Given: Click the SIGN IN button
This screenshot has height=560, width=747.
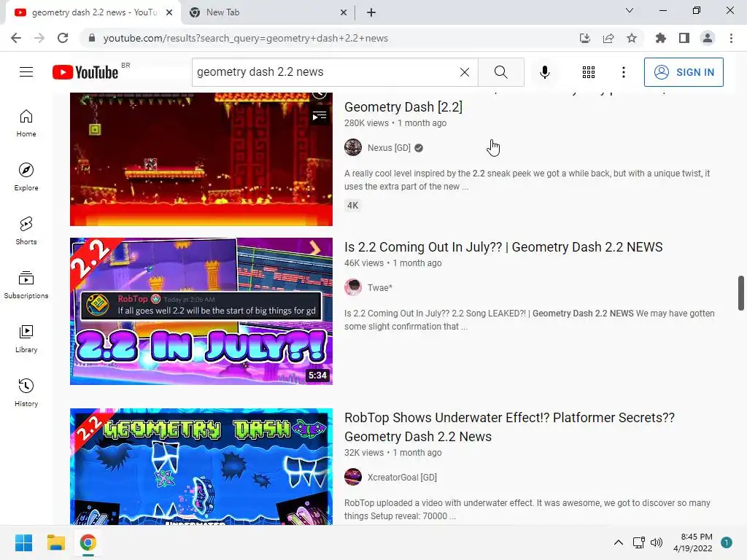Looking at the screenshot, I should pyautogui.click(x=683, y=72).
